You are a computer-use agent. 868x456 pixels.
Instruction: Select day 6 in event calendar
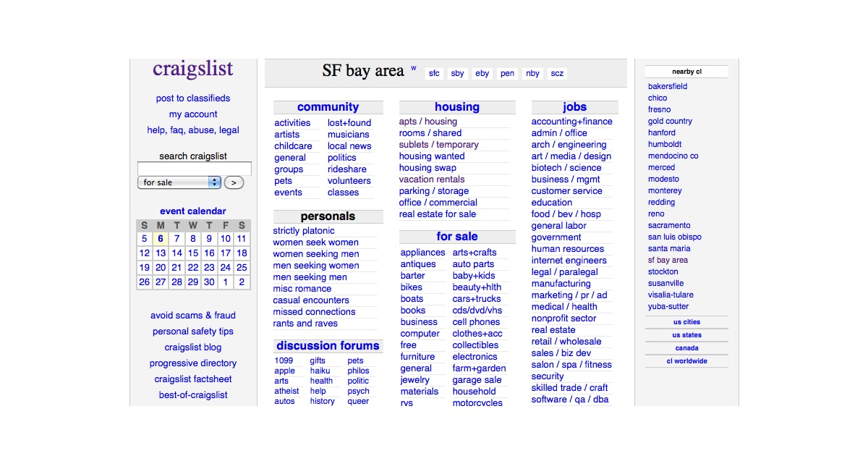[x=161, y=239]
